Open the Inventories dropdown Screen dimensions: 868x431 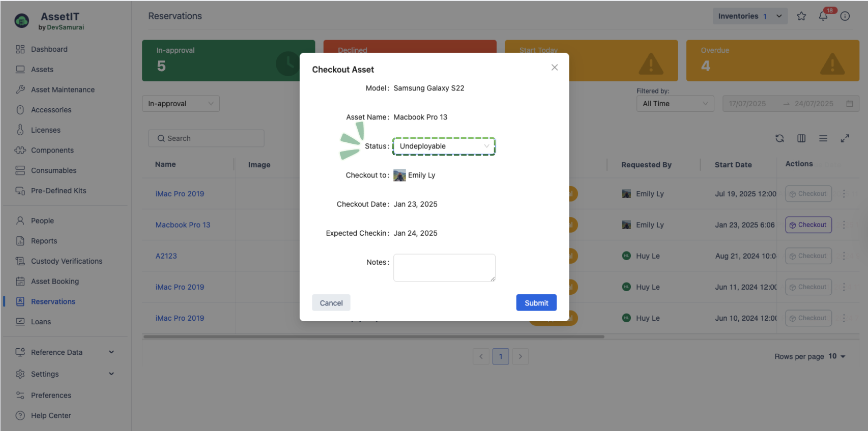(x=749, y=16)
